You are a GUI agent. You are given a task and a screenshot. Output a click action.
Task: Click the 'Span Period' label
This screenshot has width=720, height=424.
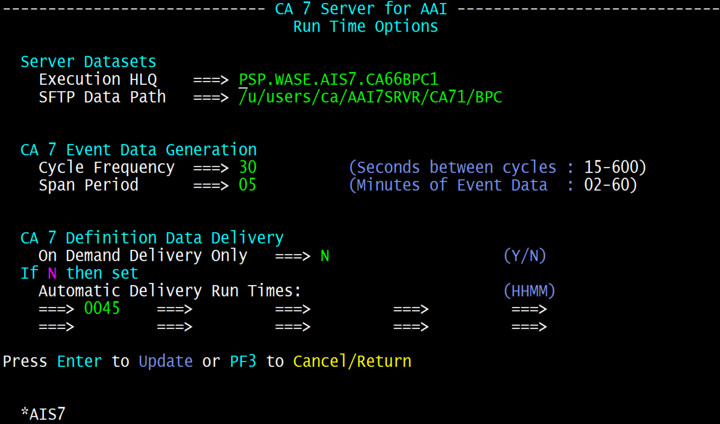click(x=88, y=185)
